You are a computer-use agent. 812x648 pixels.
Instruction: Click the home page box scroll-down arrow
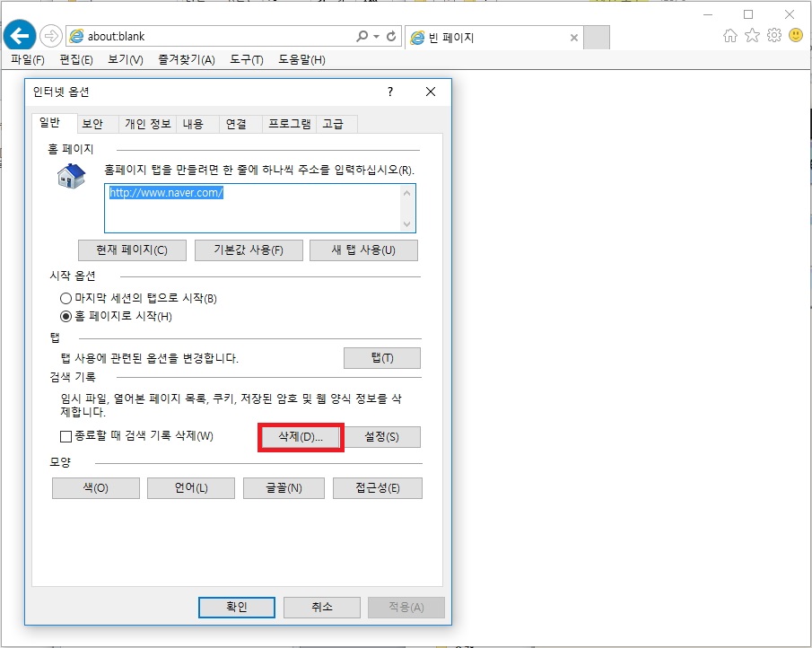coord(408,223)
